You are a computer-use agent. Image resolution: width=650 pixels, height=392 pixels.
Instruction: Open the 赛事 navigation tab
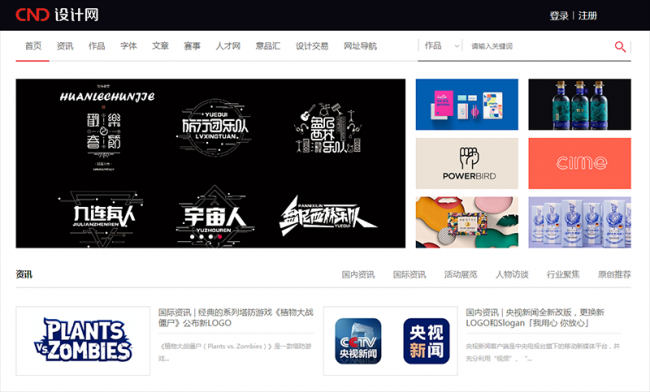coord(192,46)
